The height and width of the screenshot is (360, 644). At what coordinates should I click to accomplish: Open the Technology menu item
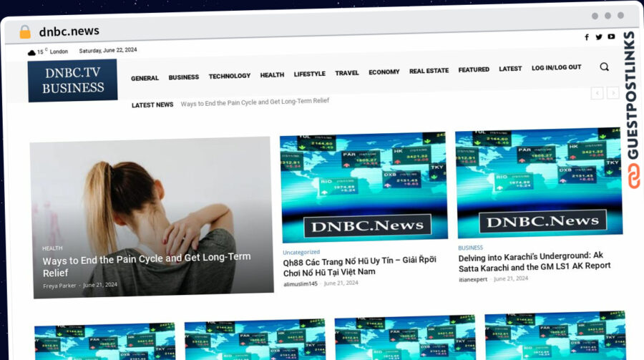[x=229, y=76]
